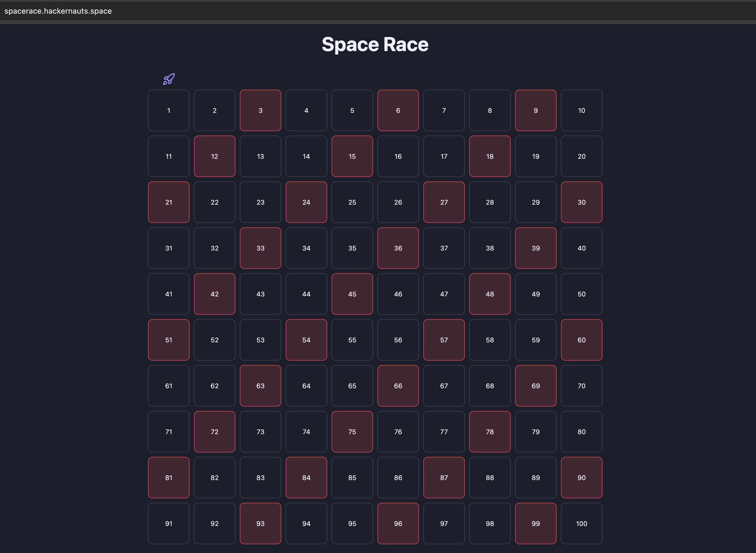Select the red-bordered cell 6
Viewport: 756px width, 553px height.
[x=398, y=110]
